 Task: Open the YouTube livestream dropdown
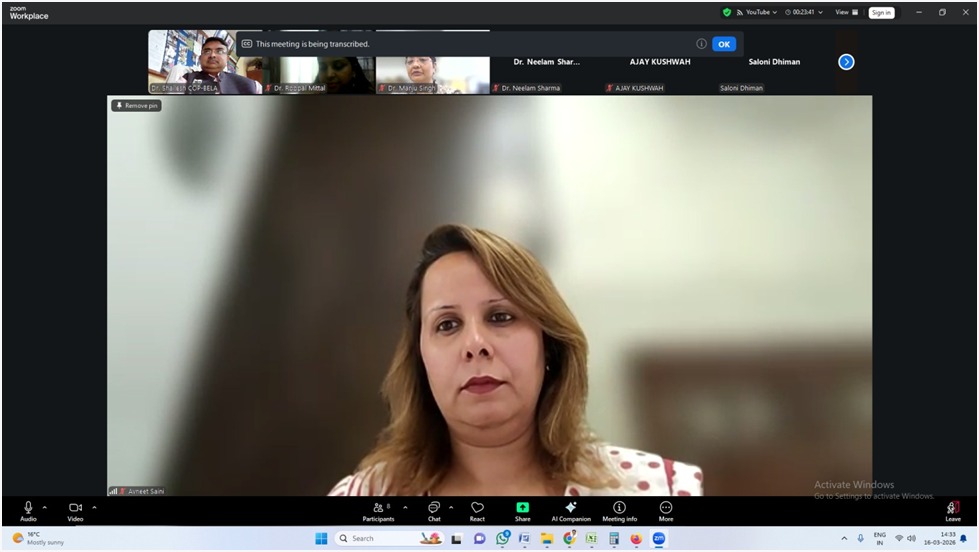tap(757, 12)
